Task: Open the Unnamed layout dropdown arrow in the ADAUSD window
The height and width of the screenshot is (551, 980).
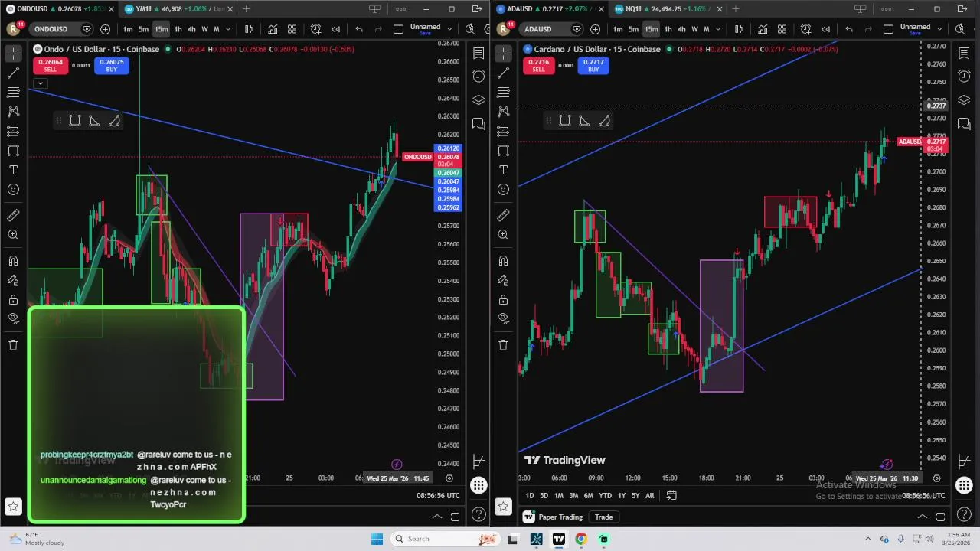Action: pos(939,29)
